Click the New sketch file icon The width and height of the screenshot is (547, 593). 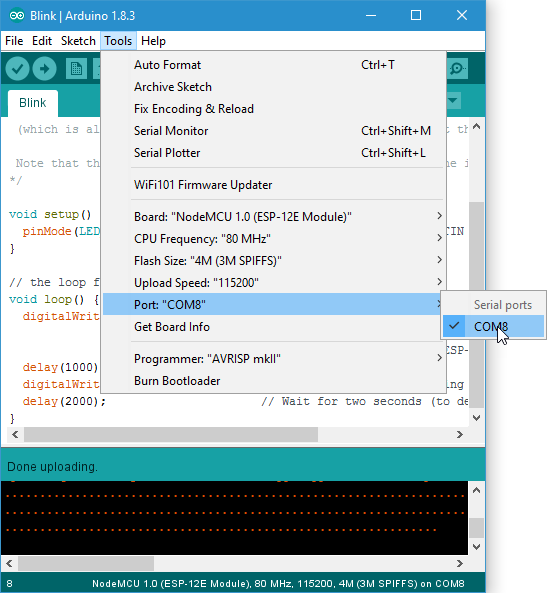76,68
